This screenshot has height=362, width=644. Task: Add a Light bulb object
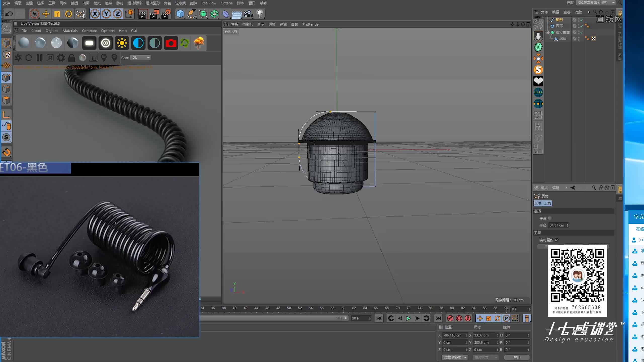260,14
